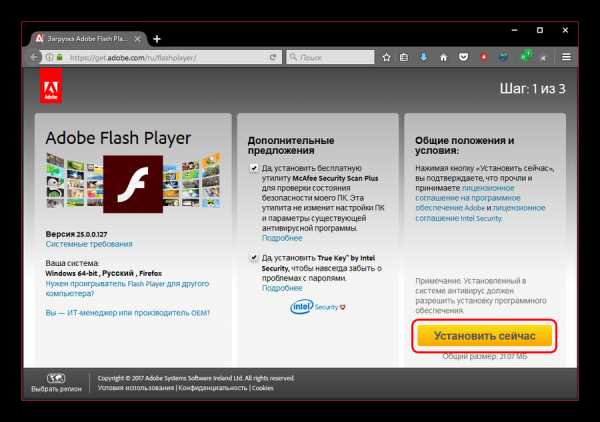Click the Windows 64-bit, Русский, Firefox text
The width and height of the screenshot is (600, 422).
104,273
